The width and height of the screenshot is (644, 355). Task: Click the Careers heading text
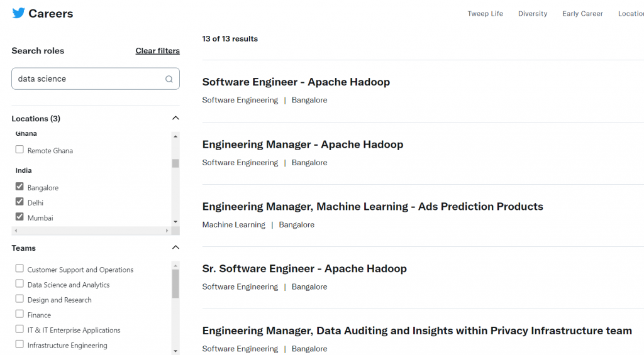50,14
